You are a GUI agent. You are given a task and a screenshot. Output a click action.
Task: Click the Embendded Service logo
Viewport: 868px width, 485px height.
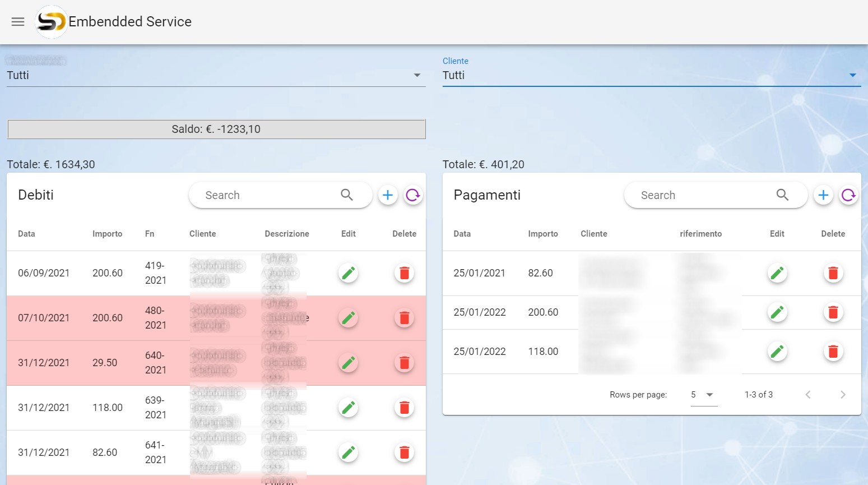51,22
